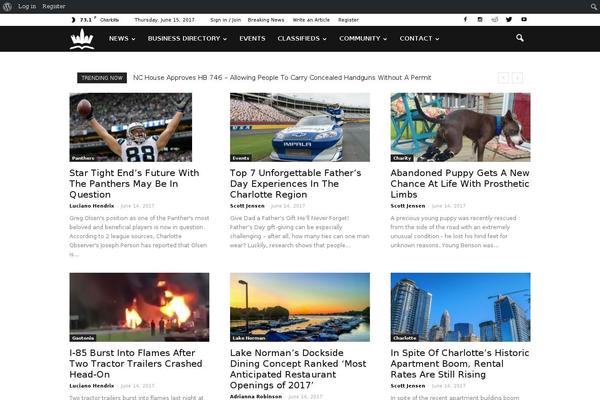Open the Breaking News top link
Screen dimensions: 600x400
[266, 20]
